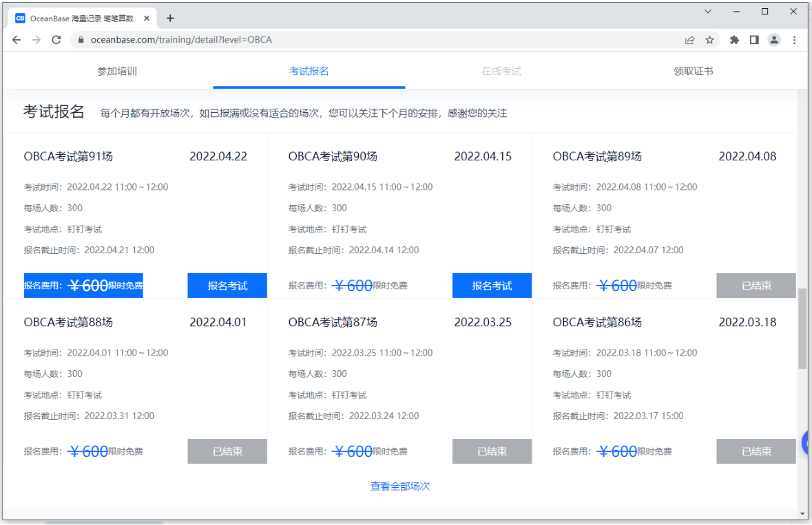Click the 考试报名 section heading
This screenshot has width=812, height=525.
[53, 111]
